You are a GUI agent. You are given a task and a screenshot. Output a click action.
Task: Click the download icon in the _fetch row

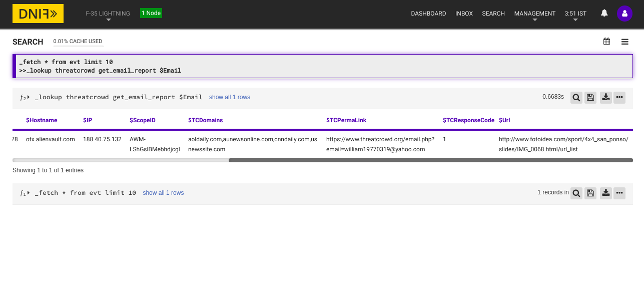click(605, 193)
